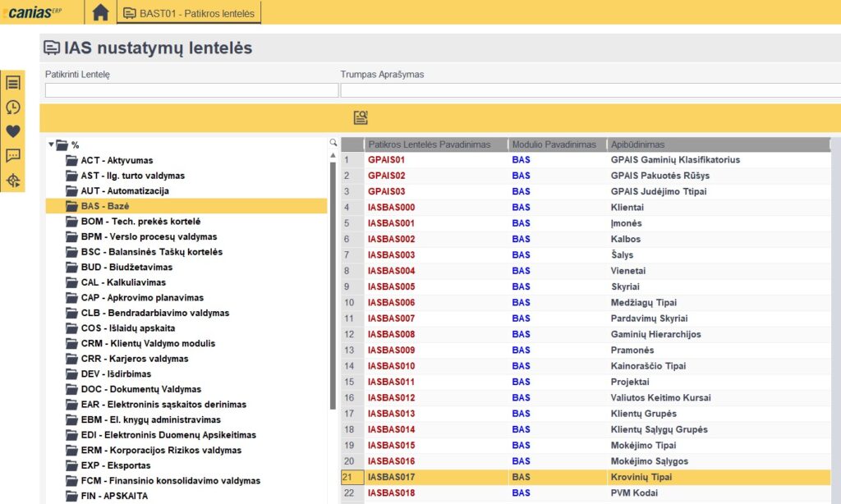Open the menu list icon in sidebar
Screen dimensions: 841x504
click(x=13, y=83)
